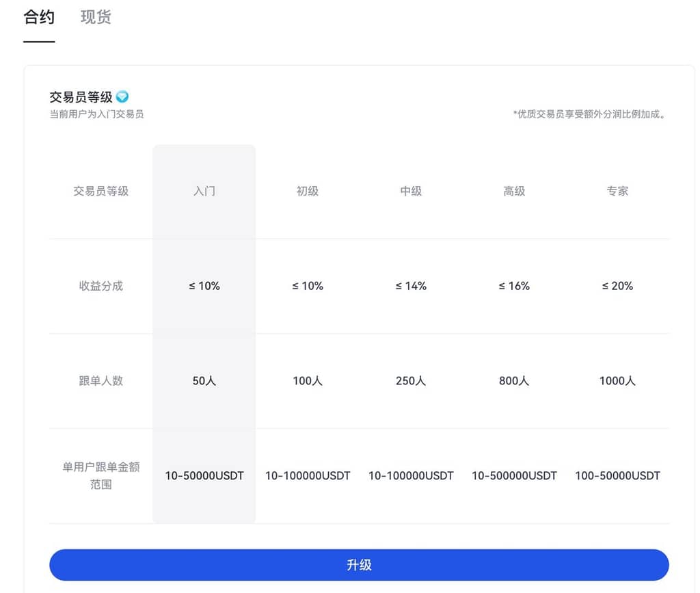700x593 pixels.
Task: Switch to the 合约 tab
Action: [x=39, y=18]
